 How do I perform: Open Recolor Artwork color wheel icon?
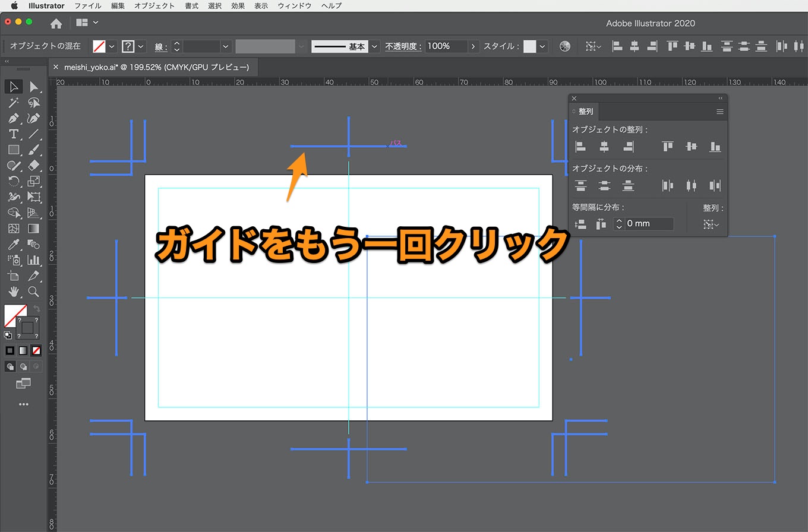click(565, 46)
